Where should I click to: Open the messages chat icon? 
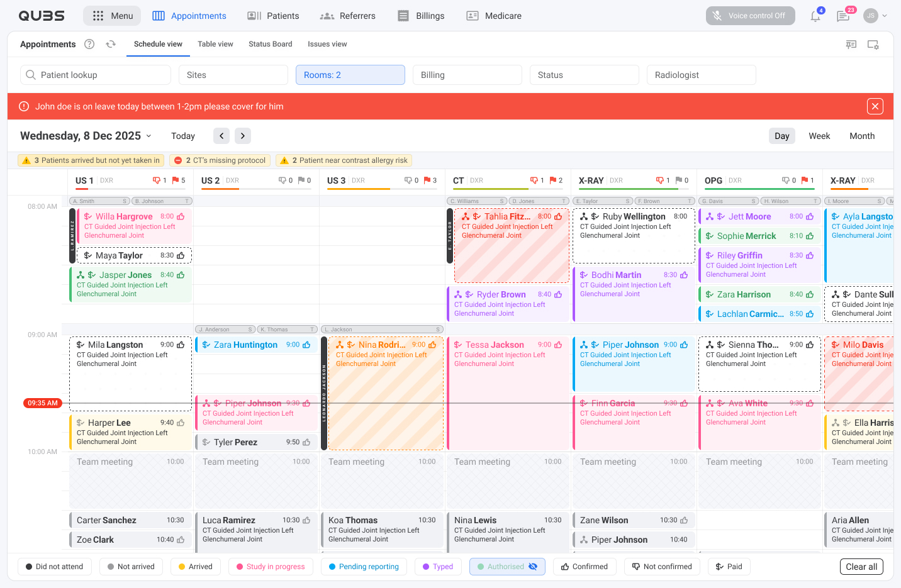click(843, 16)
